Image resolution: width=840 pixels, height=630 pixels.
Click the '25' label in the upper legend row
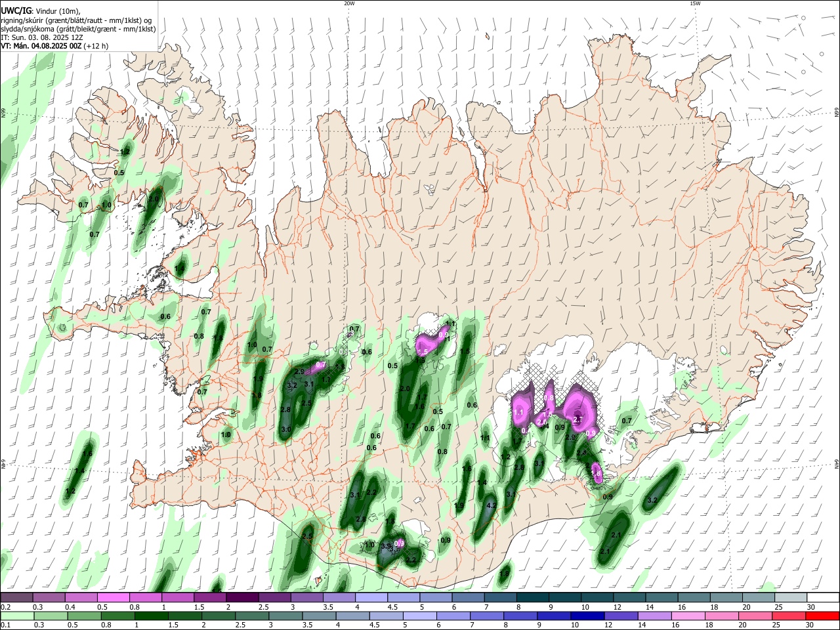(778, 607)
